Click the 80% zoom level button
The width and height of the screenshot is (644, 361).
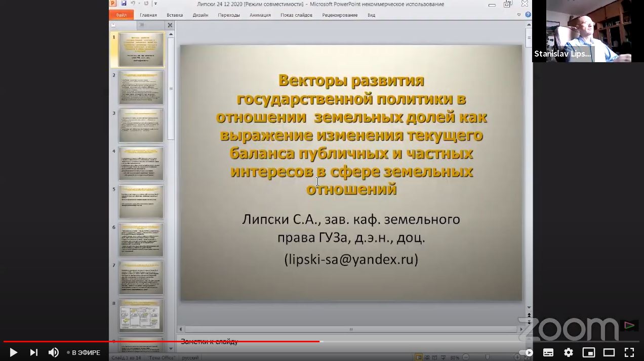coord(455,357)
